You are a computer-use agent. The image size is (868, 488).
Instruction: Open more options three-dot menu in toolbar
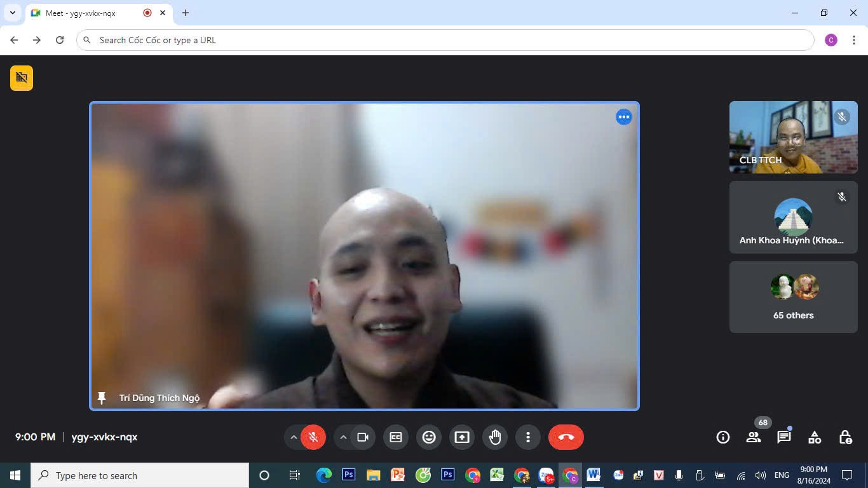click(528, 437)
